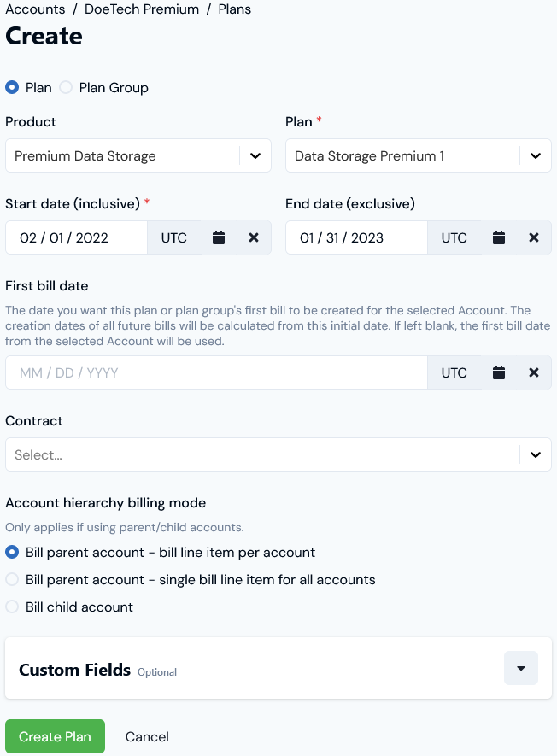Screen dimensions: 557x756
Task: Open the Start date calendar picker
Action: tap(219, 237)
